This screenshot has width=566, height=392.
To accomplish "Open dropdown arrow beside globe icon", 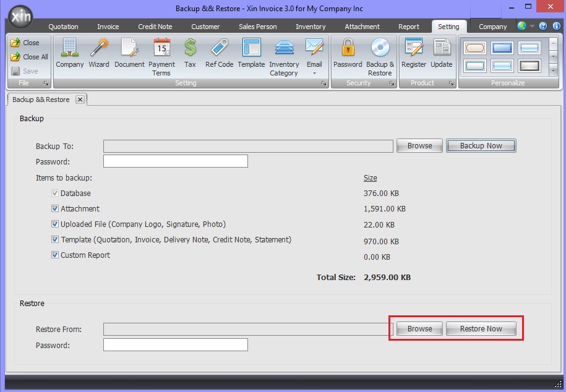I will (532, 26).
